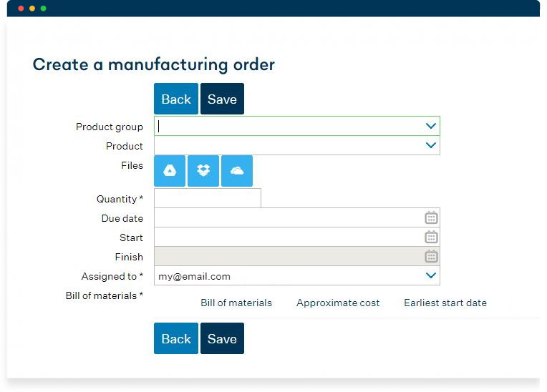Viewport: 547px width, 392px height.
Task: Attach a file from Dropbox
Action: point(203,171)
